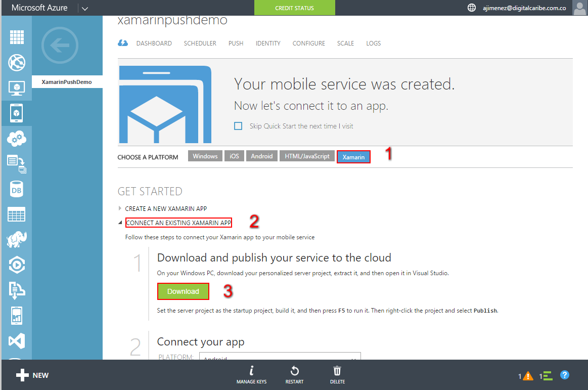Show the operations list indicator

pos(546,376)
